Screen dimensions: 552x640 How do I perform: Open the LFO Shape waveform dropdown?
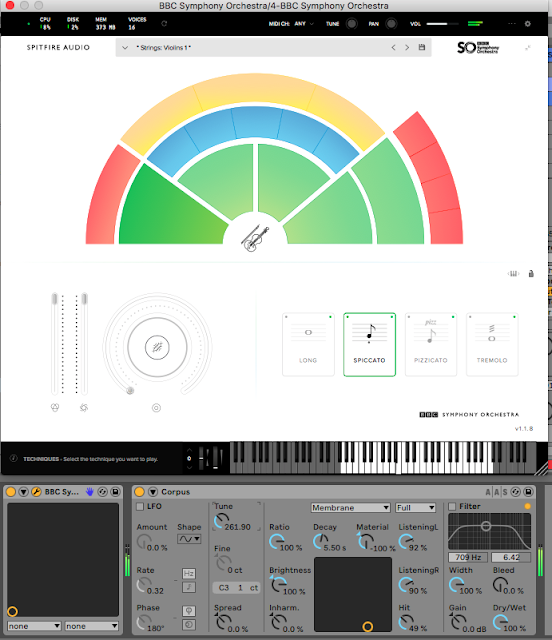tap(189, 539)
